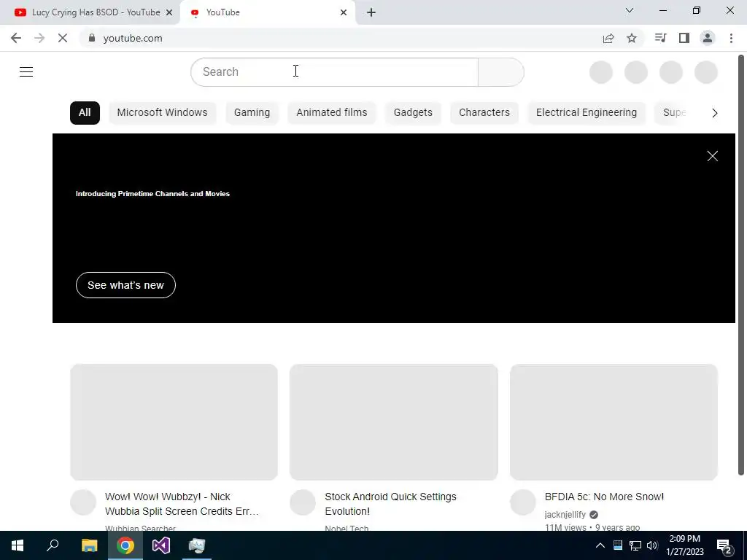Choose the Gadgets category chip

[x=413, y=113]
